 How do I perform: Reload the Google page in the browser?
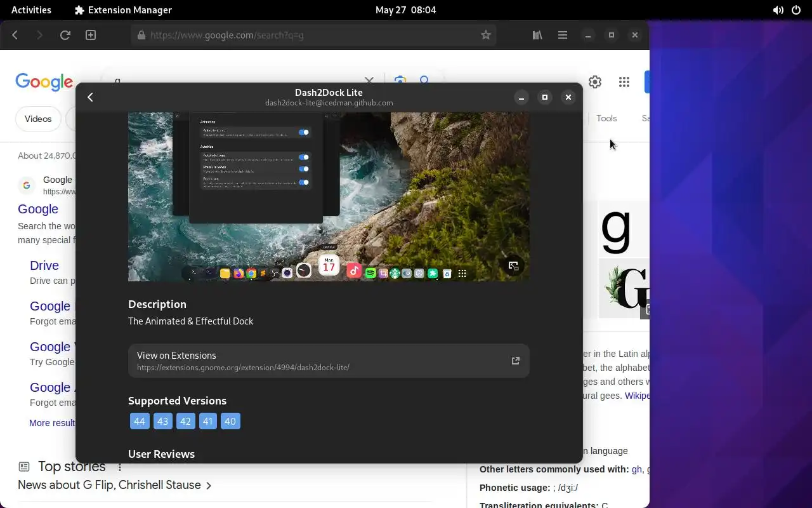65,35
